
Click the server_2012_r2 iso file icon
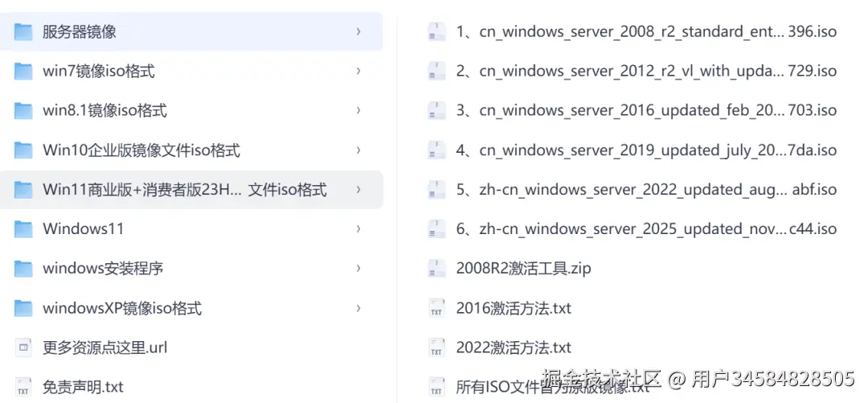(436, 71)
